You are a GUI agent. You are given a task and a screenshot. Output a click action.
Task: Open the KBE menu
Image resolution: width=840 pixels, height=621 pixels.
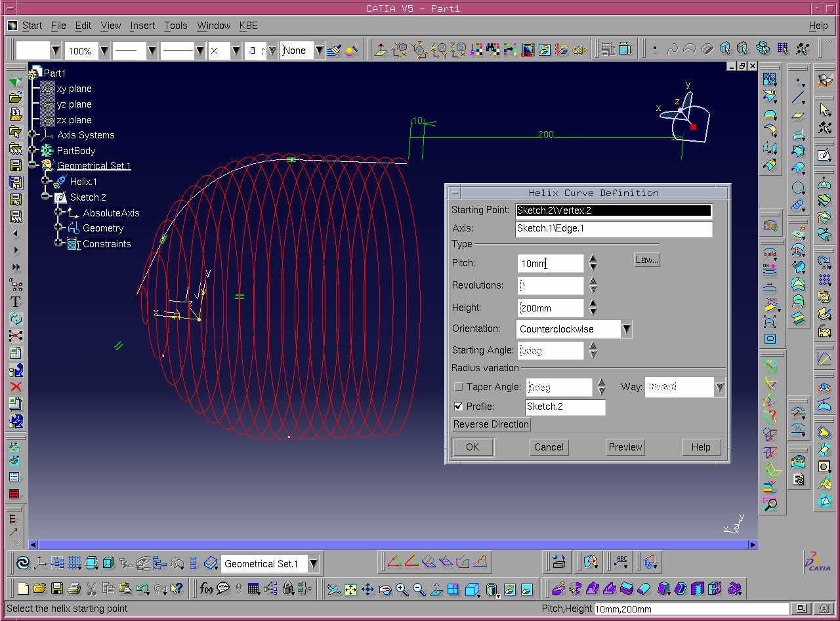point(249,26)
